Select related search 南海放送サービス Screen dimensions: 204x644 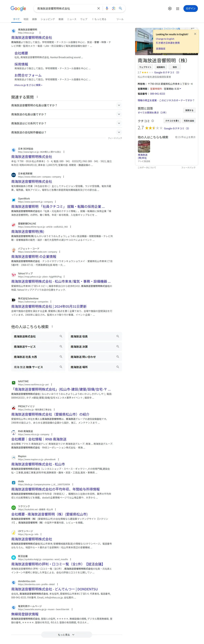[38, 347]
